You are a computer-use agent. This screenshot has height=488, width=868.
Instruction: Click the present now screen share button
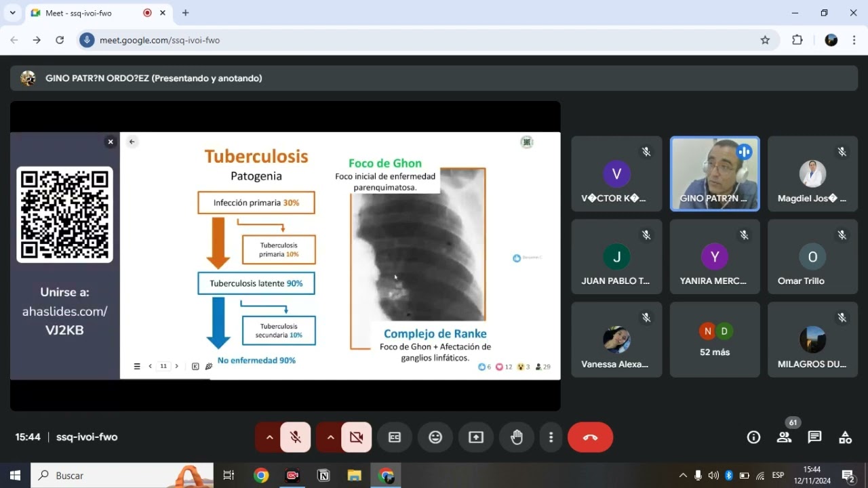point(476,437)
